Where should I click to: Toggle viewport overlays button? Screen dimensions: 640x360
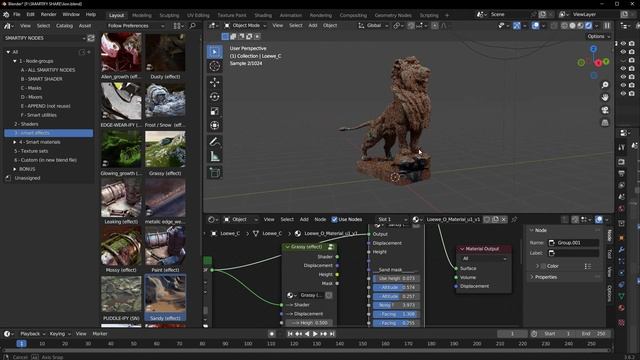[536, 26]
